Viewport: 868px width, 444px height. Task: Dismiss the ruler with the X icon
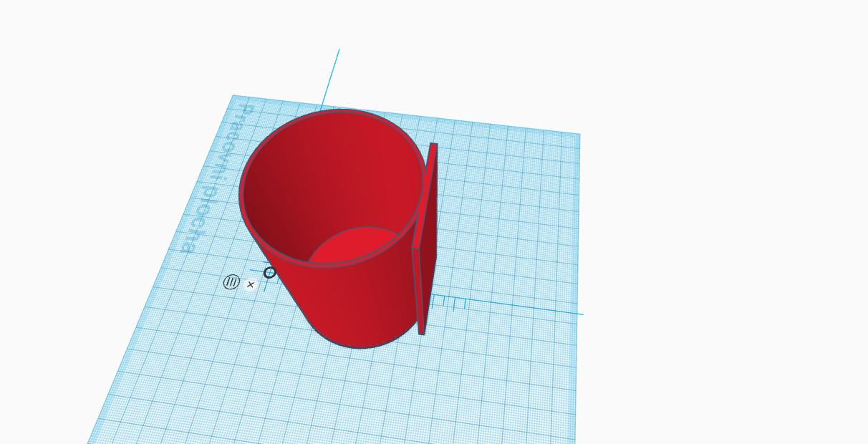(x=250, y=284)
